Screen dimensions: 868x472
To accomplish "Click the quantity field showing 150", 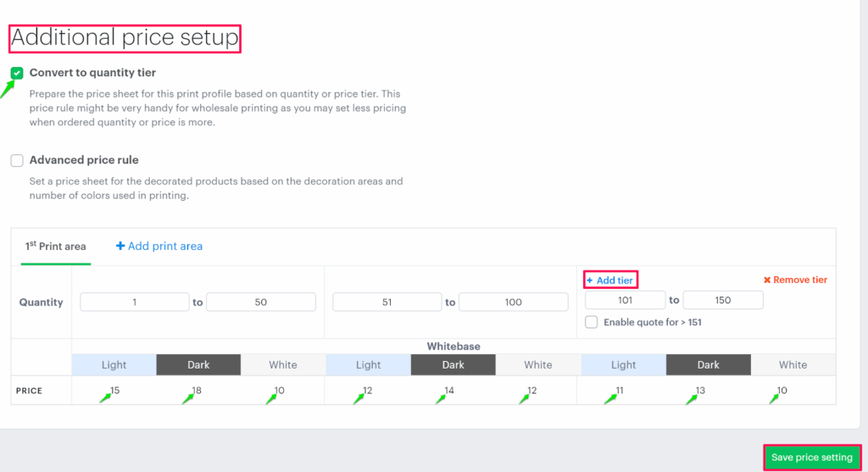I will pos(723,300).
